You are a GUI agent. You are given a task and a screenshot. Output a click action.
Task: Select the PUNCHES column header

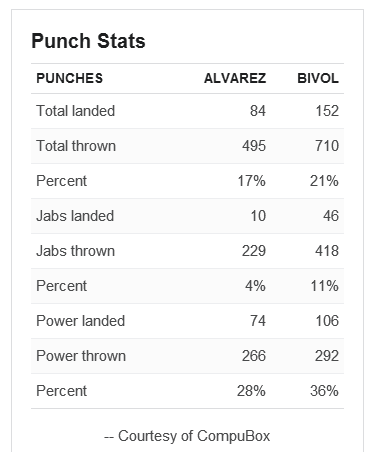69,78
